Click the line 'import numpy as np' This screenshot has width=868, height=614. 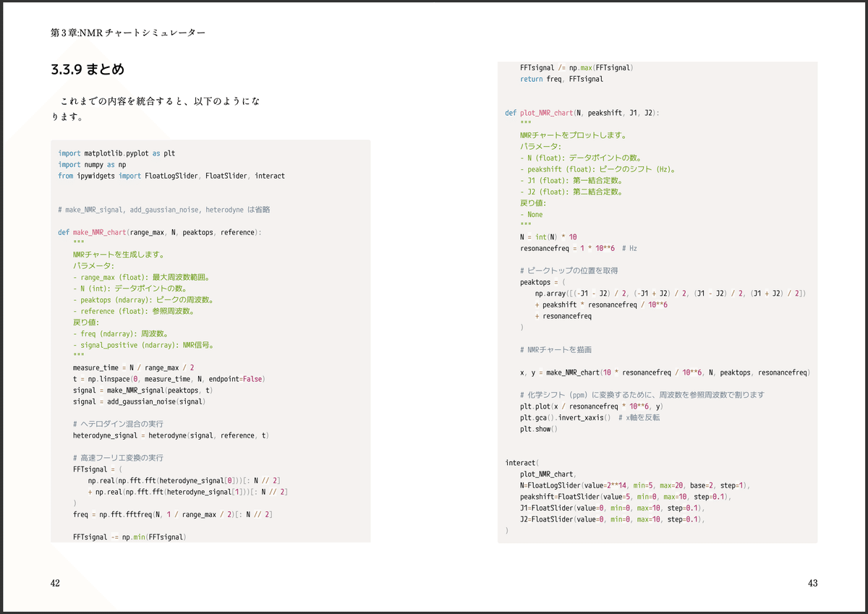(92, 165)
